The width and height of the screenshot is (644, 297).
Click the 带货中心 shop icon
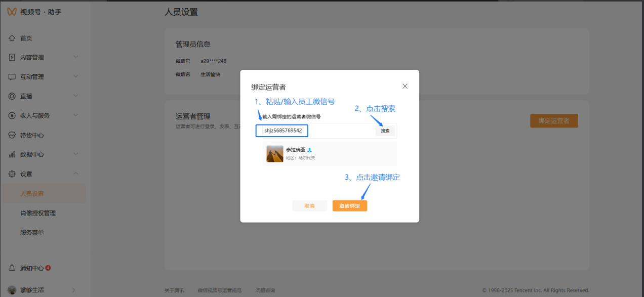click(12, 135)
